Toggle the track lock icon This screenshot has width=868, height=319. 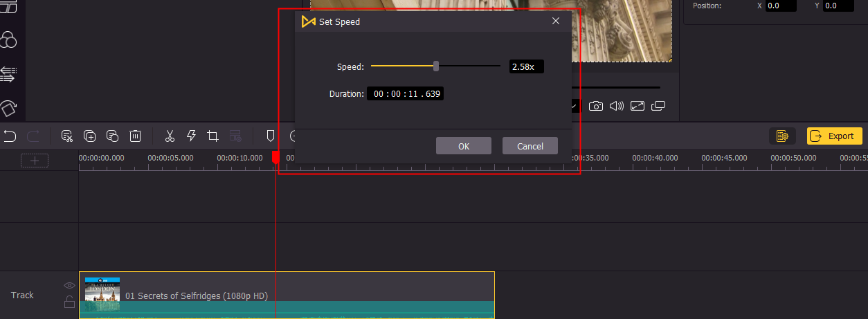tap(69, 301)
